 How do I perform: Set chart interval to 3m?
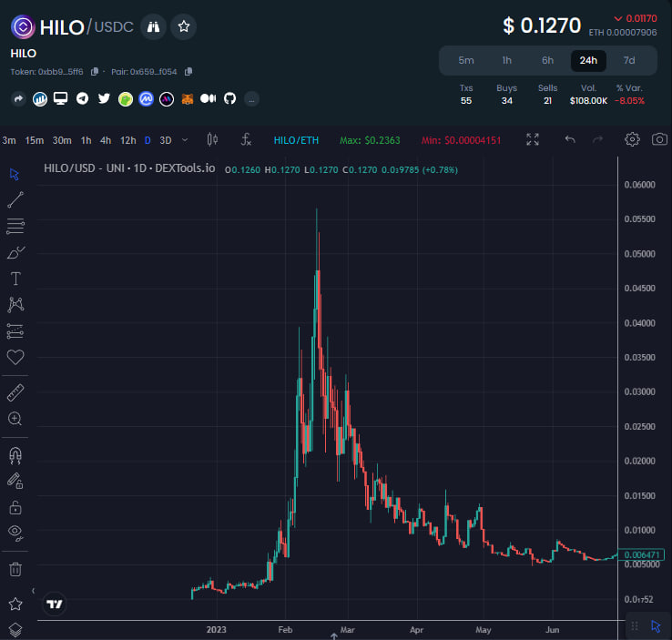8,140
